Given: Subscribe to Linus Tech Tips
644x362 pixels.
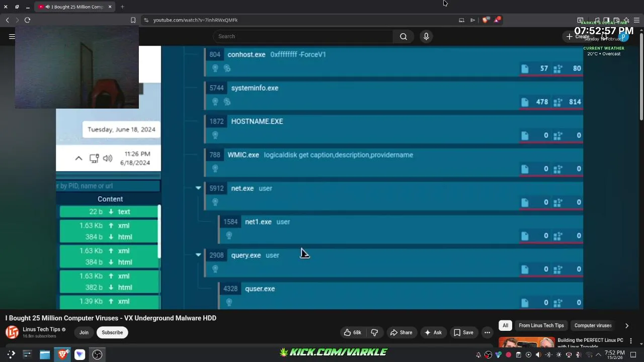Looking at the screenshot, I should tap(112, 332).
